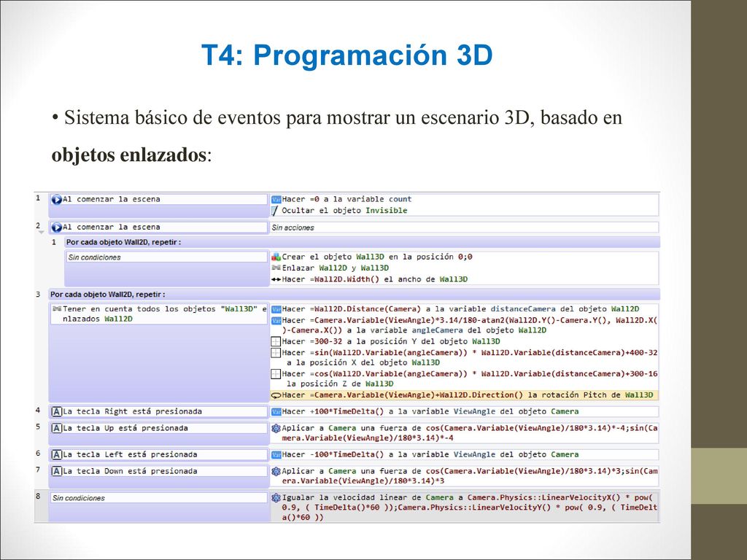Click keyboard icon for 'La tecla Right está presionada'
This screenshot has height=560, width=747.
click(x=57, y=412)
